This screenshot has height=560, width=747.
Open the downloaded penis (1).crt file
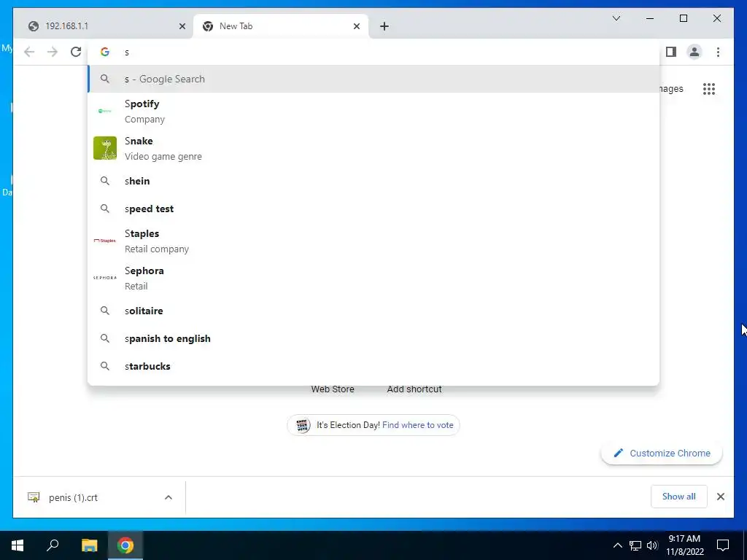[73, 497]
